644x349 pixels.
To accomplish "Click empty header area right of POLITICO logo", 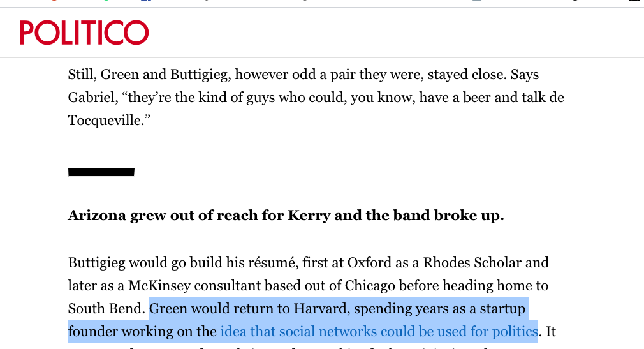I will tap(394, 33).
